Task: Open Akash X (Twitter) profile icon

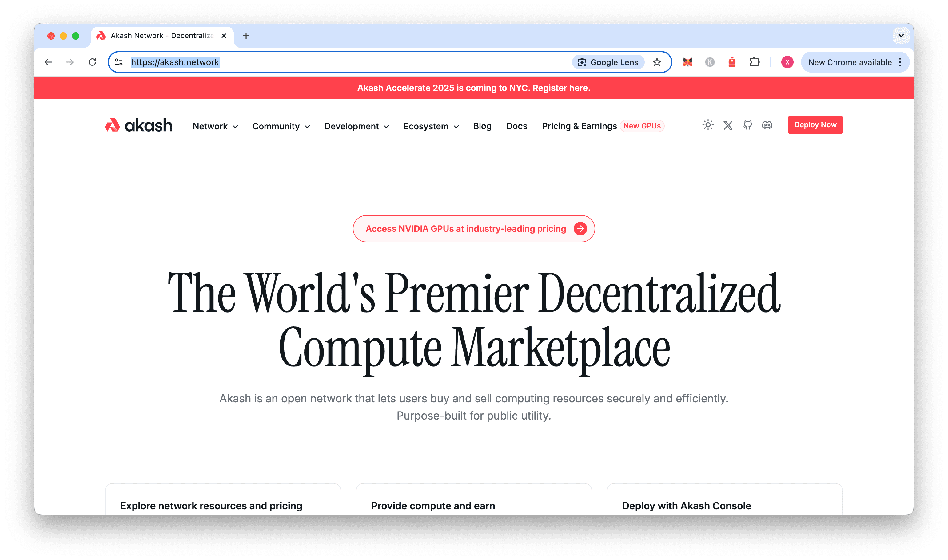Action: click(x=728, y=125)
